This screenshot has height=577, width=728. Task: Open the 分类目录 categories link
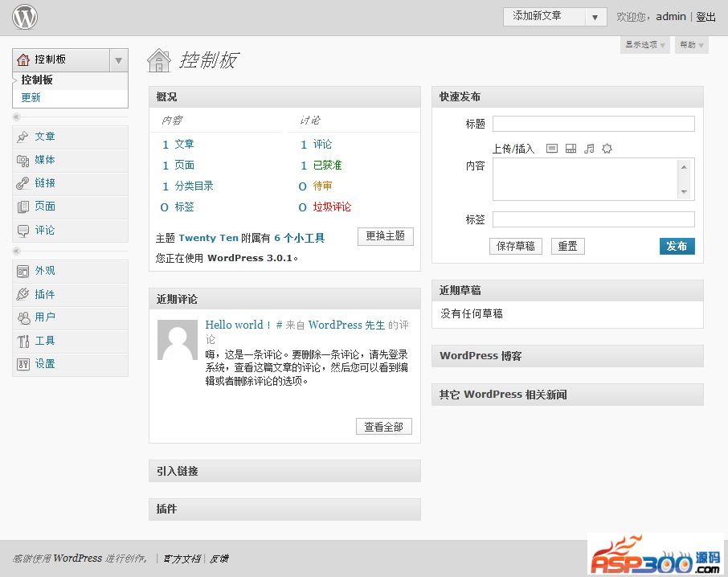(194, 186)
